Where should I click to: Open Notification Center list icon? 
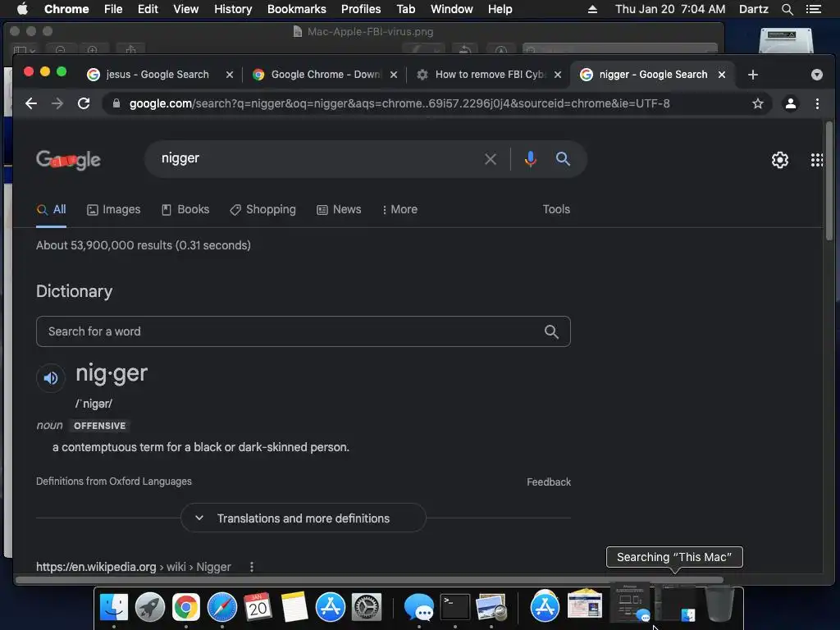pos(814,9)
